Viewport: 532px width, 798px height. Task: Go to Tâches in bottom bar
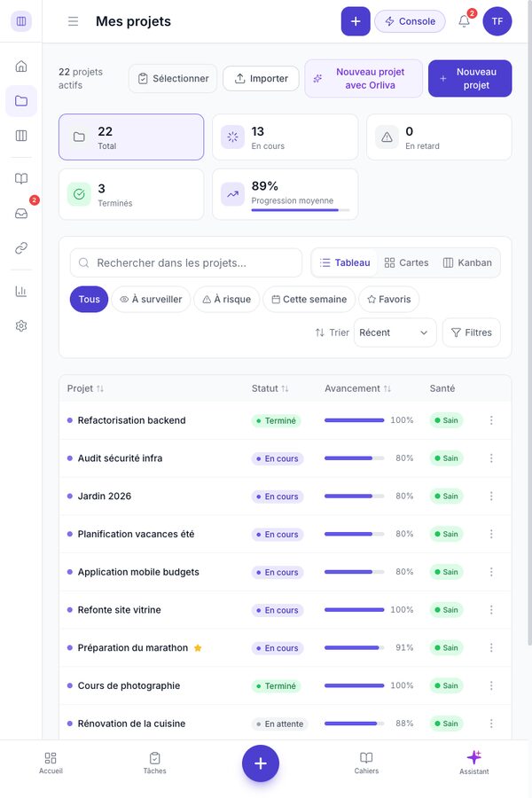pyautogui.click(x=155, y=763)
